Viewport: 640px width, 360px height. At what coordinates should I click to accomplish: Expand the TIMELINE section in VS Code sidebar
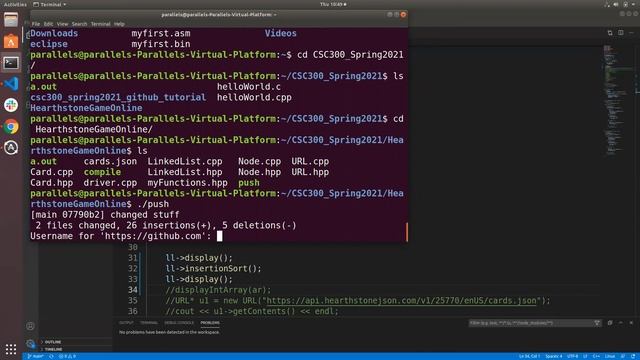click(53, 349)
